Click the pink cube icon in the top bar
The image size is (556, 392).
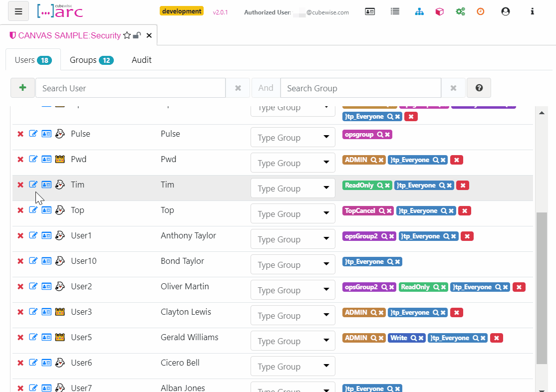439,11
